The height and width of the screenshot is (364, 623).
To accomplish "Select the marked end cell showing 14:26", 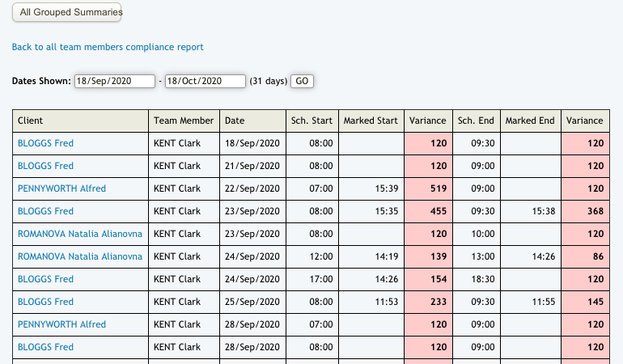I will click(x=530, y=256).
